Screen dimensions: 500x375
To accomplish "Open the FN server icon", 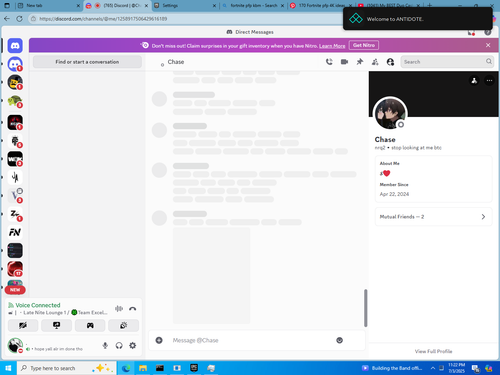I will [15, 232].
